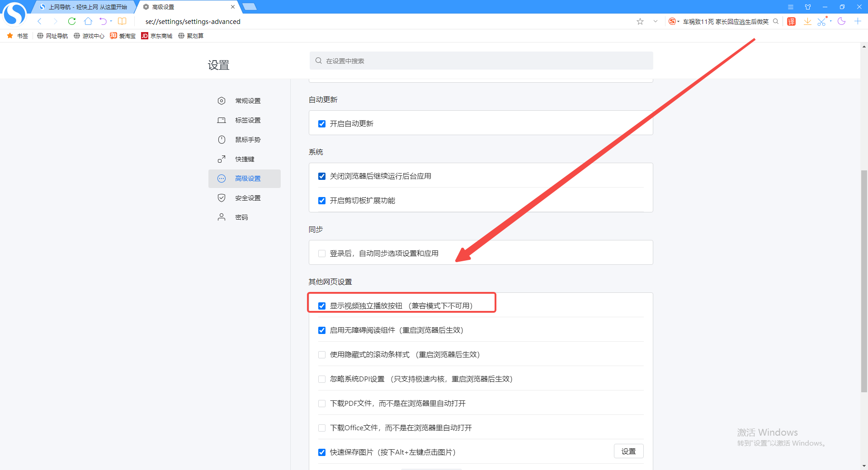Image resolution: width=868 pixels, height=470 pixels.
Task: Focus the 在设置中搜索 search field
Action: tap(481, 61)
